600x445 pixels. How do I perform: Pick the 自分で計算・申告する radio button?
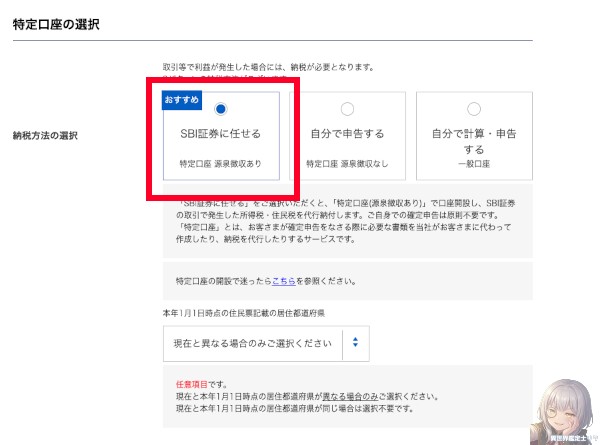(x=473, y=108)
